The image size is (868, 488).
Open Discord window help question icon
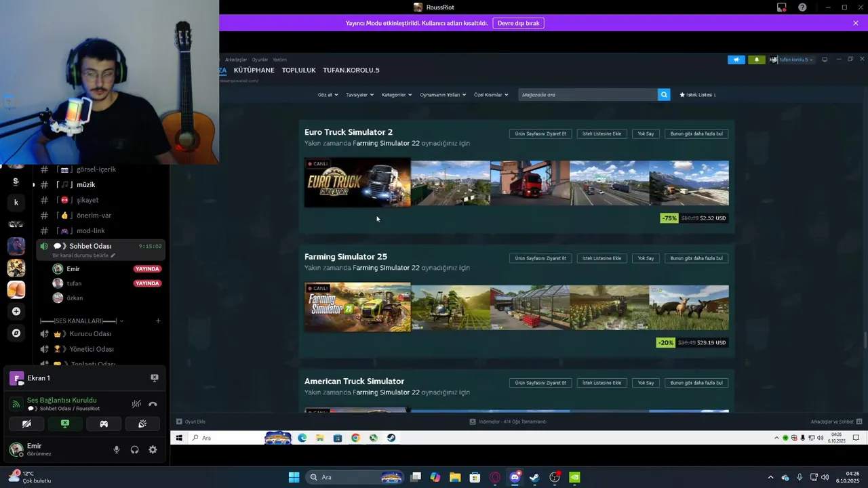coord(802,7)
